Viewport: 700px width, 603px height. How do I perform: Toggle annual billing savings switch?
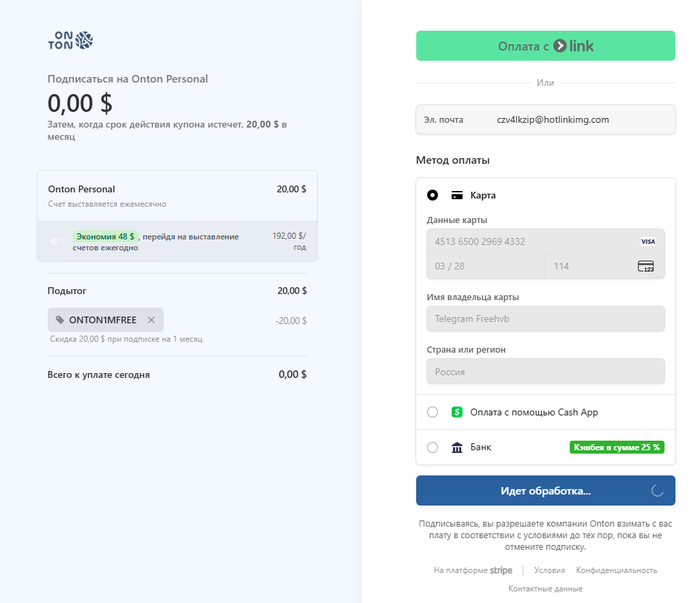tap(57, 241)
